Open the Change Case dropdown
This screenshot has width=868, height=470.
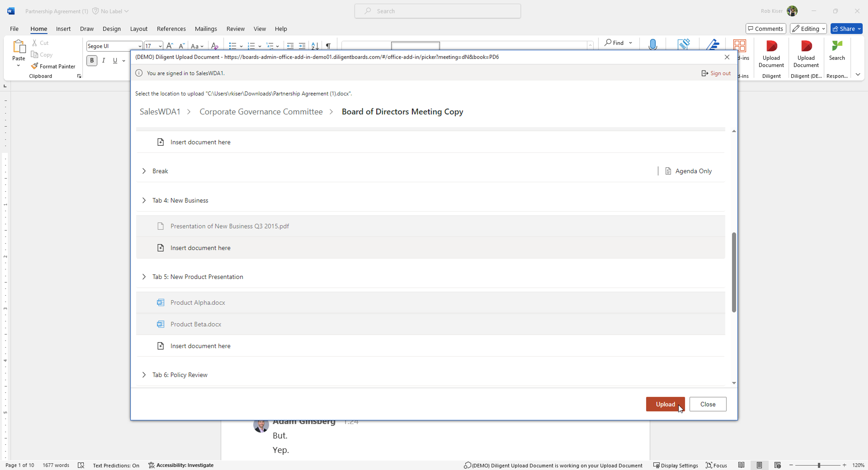(x=197, y=46)
